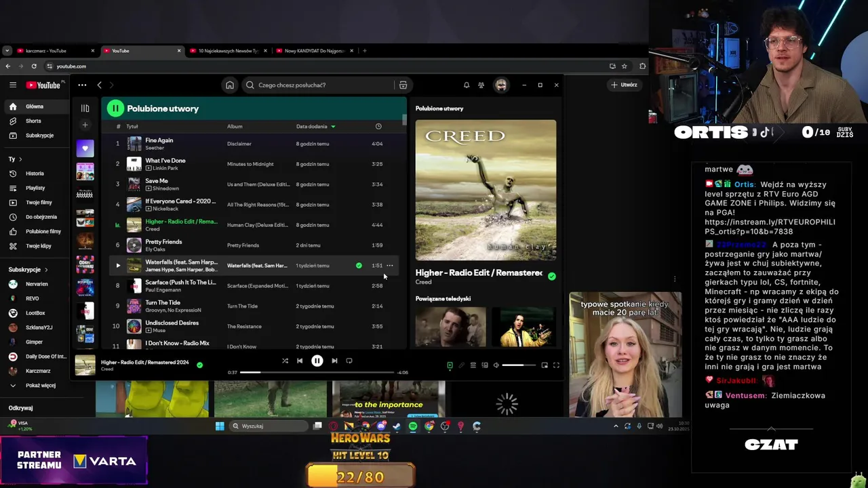Create new playlist with plus icon

click(x=85, y=125)
